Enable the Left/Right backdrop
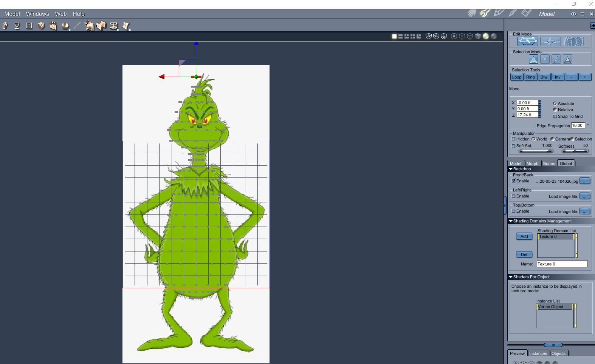The width and height of the screenshot is (595, 364). 514,196
